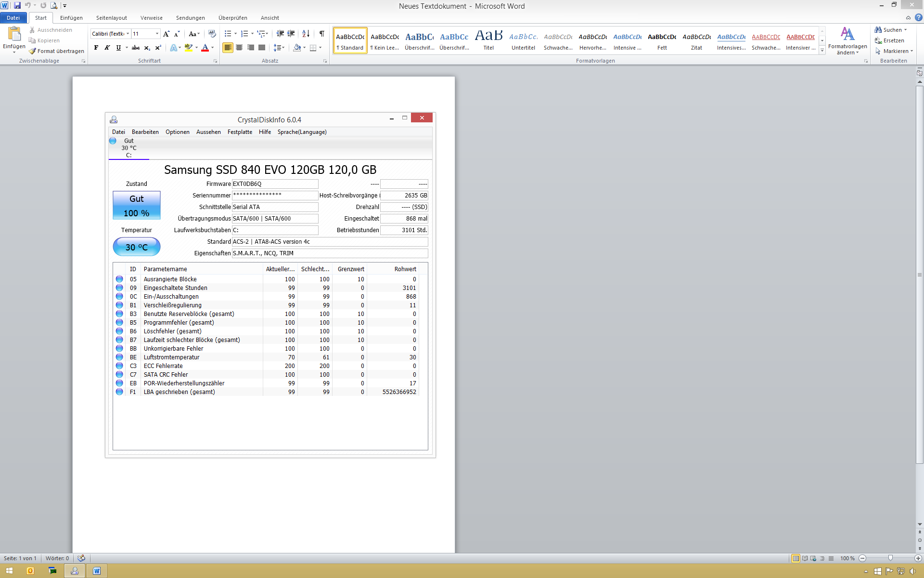Open the Calibri font name dropdown
The image size is (924, 578).
128,34
